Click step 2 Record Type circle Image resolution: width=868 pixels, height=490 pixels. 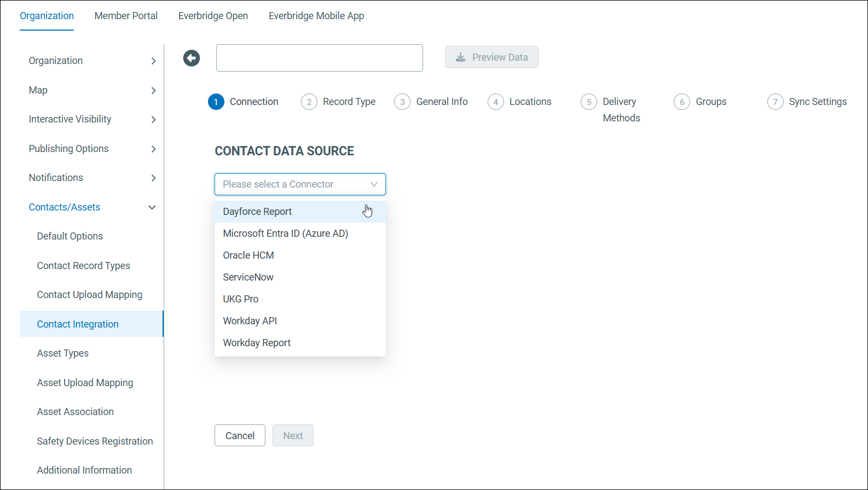[309, 102]
